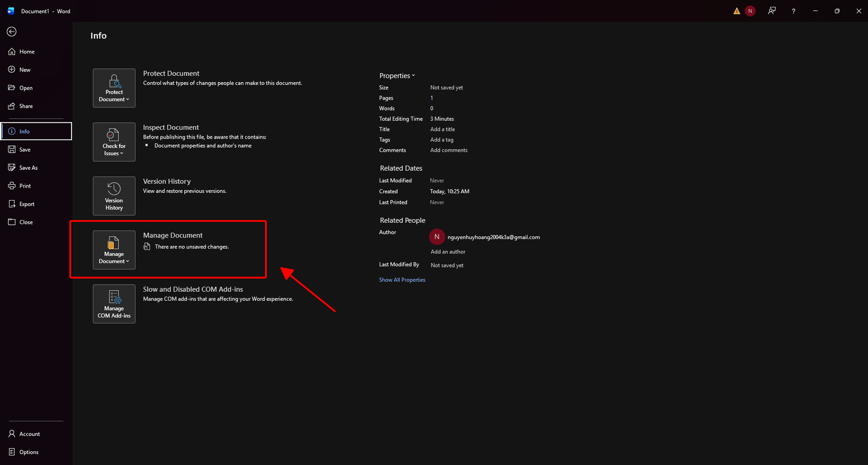This screenshot has width=868, height=465.
Task: Expand the Properties dropdown heading
Action: (x=397, y=76)
